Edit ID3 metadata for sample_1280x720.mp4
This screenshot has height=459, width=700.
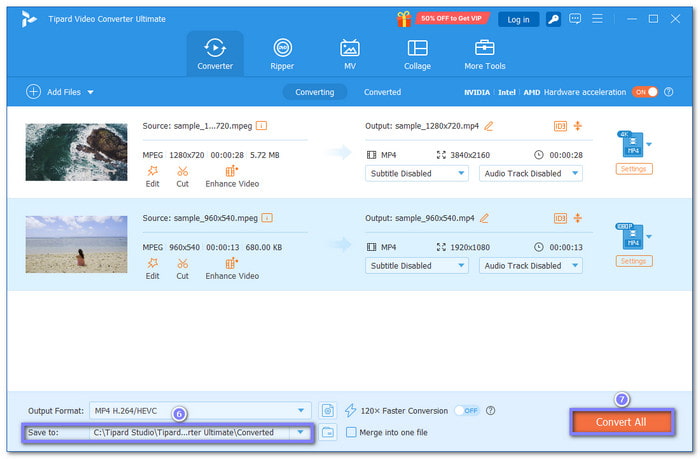pos(560,126)
